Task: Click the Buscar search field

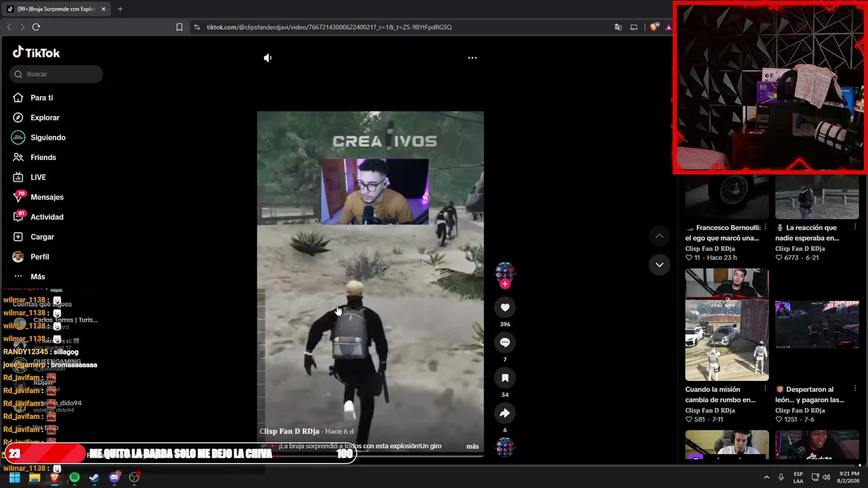Action: 56,74
